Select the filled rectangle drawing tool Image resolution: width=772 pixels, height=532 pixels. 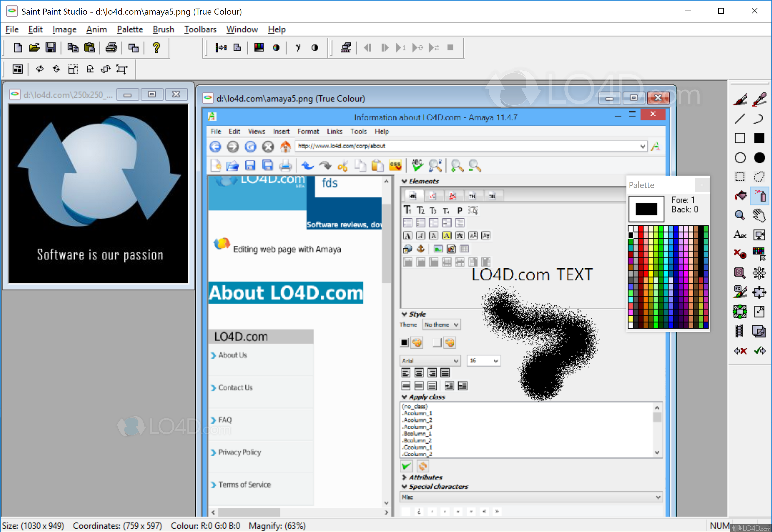point(760,138)
